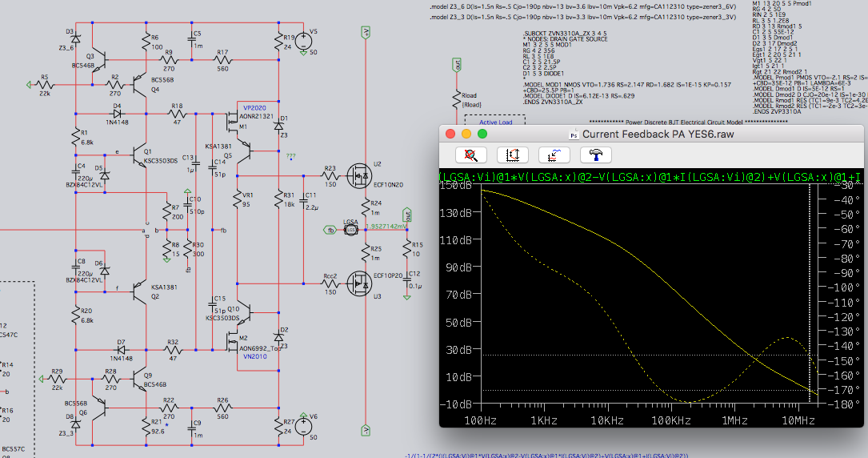The width and height of the screenshot is (868, 458).
Task: Select the V5 voltage source symbol
Action: click(x=304, y=42)
